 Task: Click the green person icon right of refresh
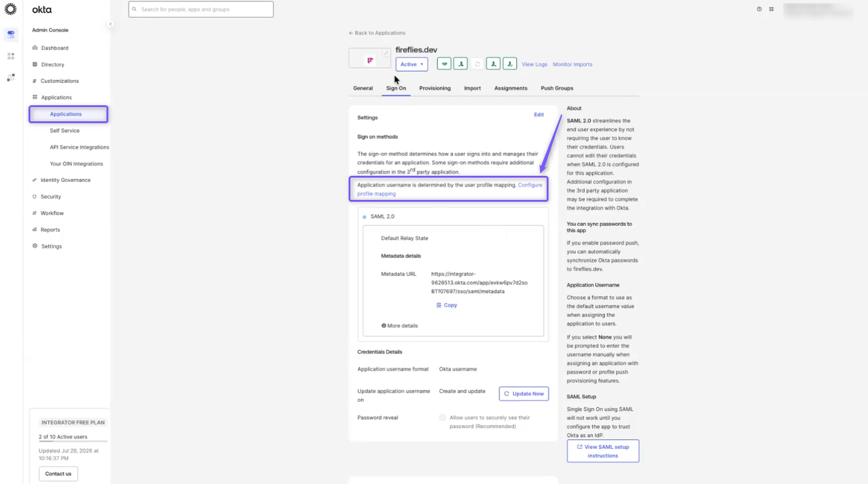tap(493, 64)
